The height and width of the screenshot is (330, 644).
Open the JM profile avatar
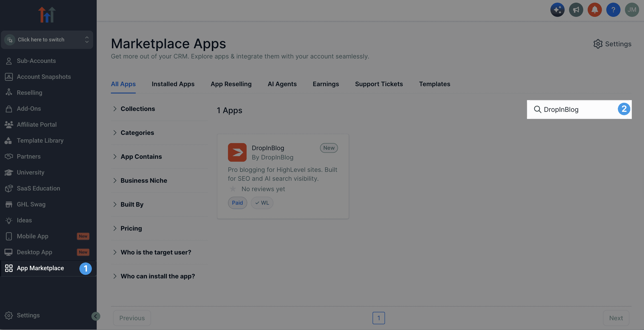click(632, 10)
